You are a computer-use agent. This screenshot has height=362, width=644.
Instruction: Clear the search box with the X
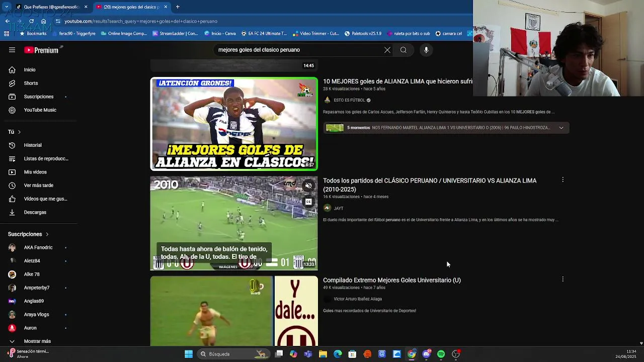387,50
